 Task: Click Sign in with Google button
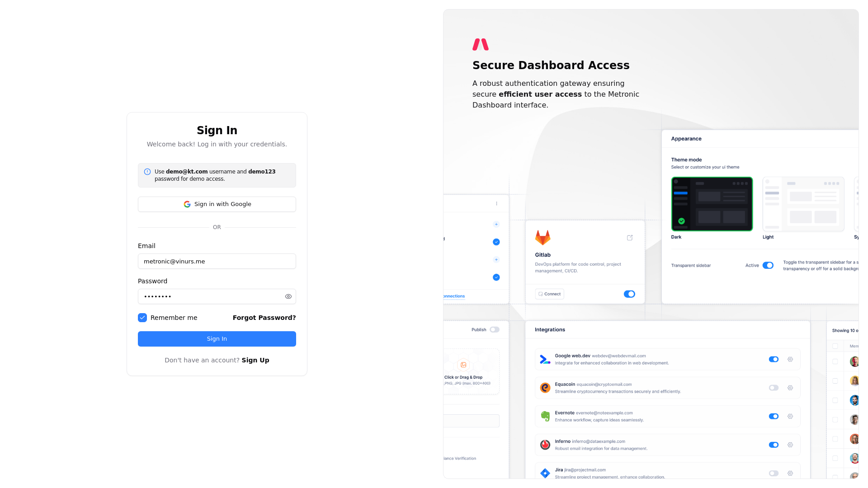[x=217, y=204]
